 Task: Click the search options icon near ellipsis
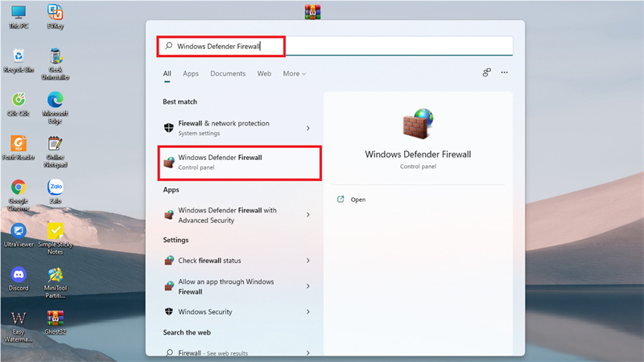pyautogui.click(x=487, y=72)
